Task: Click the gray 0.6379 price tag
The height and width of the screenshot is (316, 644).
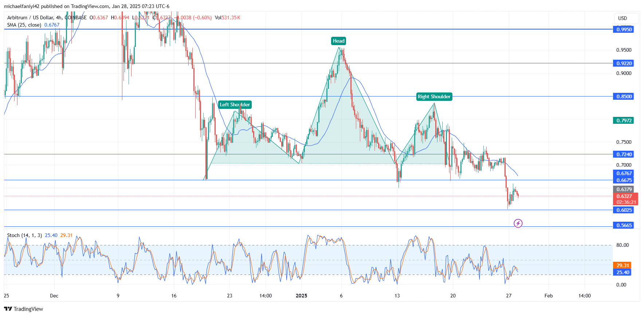Action: (x=624, y=189)
